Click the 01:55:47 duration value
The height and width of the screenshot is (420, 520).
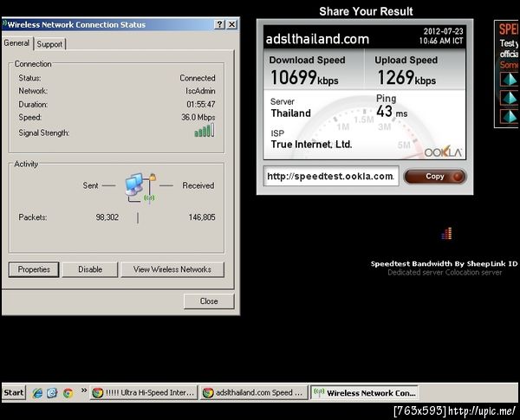click(x=201, y=105)
